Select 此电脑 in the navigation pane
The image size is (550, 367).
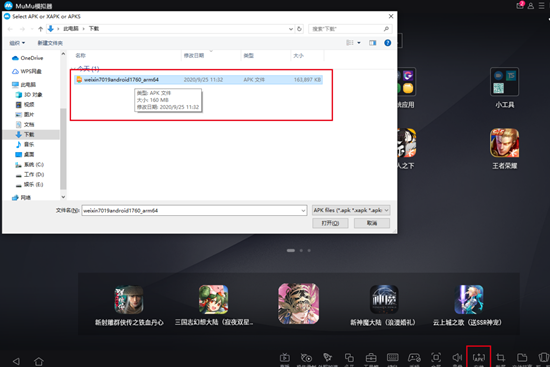pyautogui.click(x=24, y=85)
